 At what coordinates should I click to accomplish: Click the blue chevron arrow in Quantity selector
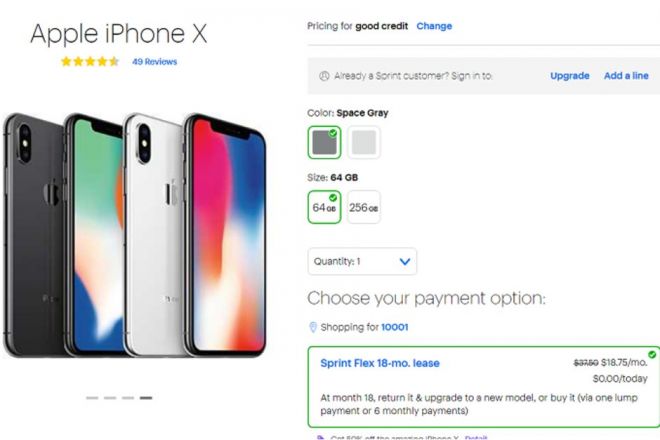pos(405,262)
